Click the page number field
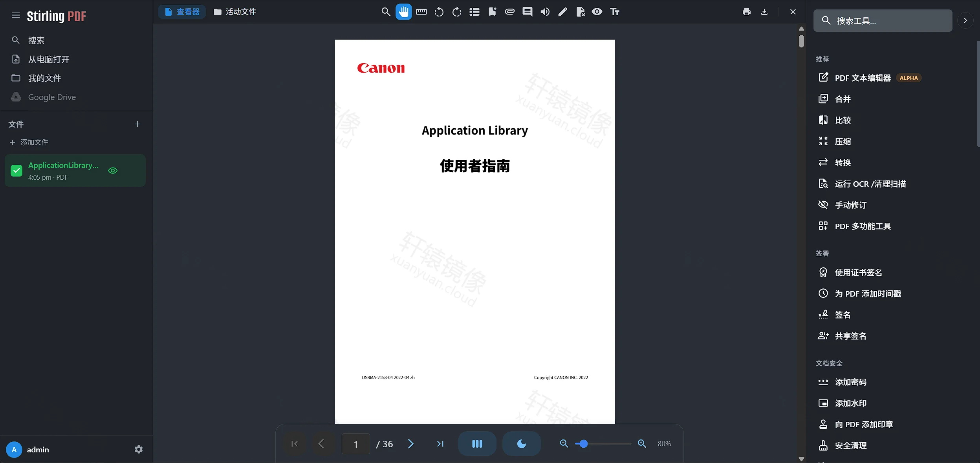The width and height of the screenshot is (980, 463). point(356,444)
